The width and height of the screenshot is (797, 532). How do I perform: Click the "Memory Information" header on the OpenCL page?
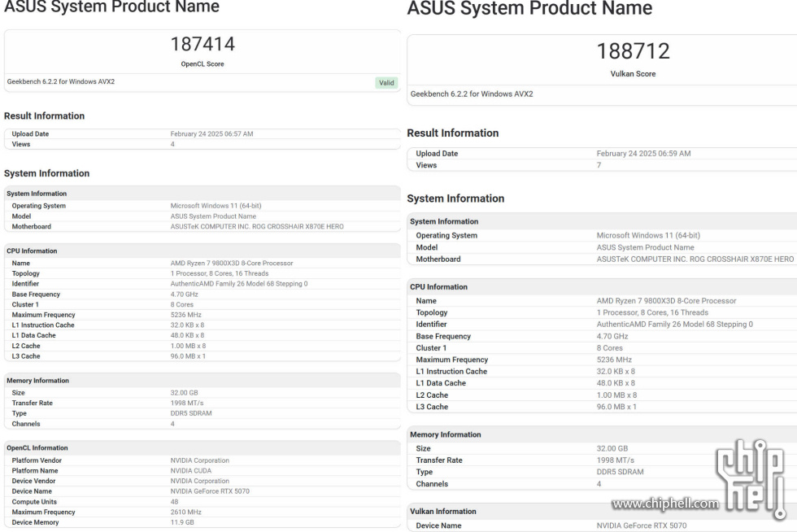click(37, 381)
